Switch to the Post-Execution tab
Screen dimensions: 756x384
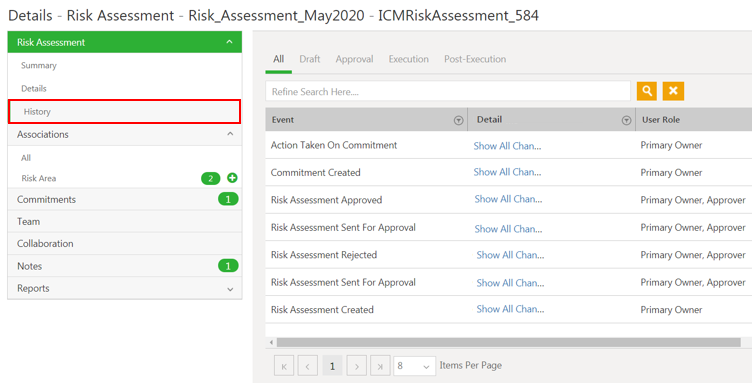pos(475,59)
